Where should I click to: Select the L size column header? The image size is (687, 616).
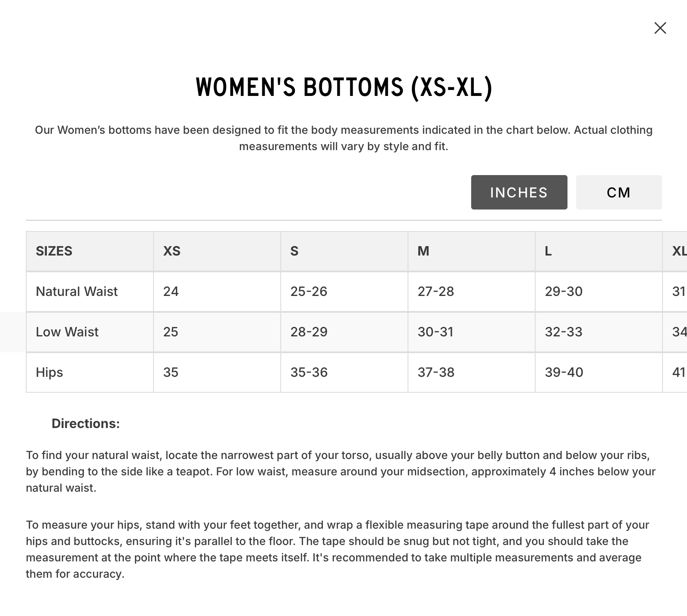(548, 251)
